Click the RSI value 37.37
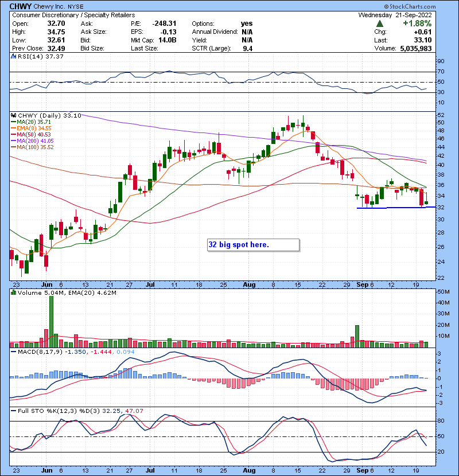Image resolution: width=459 pixels, height=476 pixels. 55,56
